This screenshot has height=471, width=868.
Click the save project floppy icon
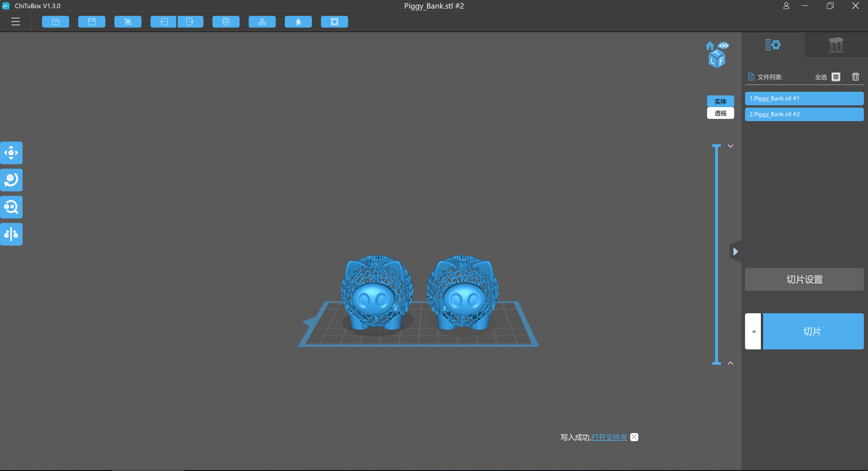[x=92, y=22]
